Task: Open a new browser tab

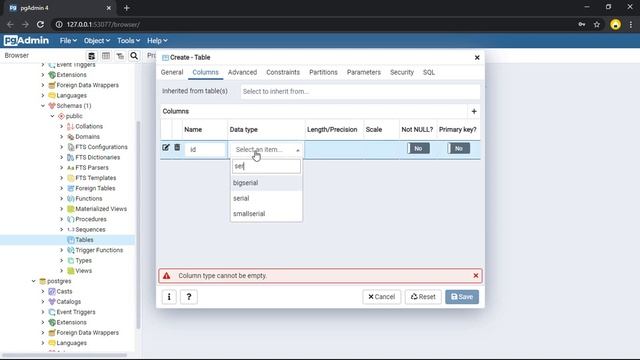Action: pos(127,8)
